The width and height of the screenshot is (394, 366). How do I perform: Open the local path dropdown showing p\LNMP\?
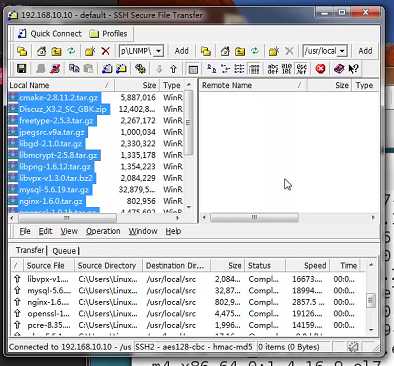159,51
